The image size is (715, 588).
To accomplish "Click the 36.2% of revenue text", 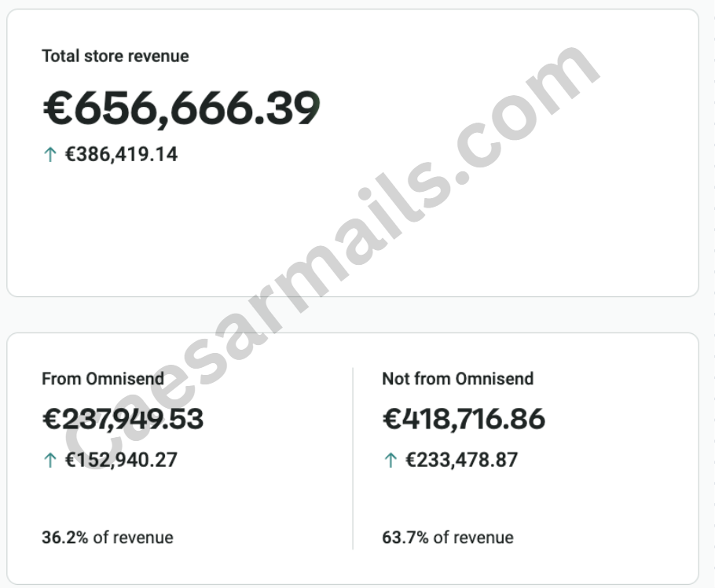I will pyautogui.click(x=108, y=538).
